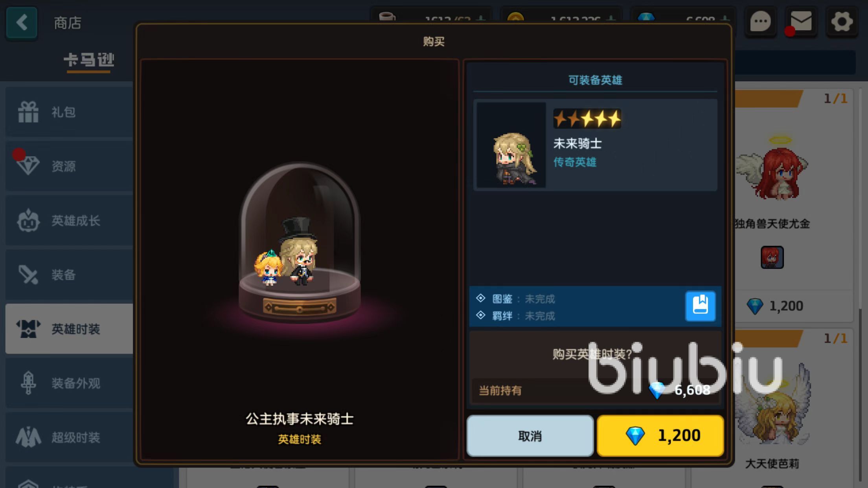Open the 装备 sword category
Viewport: 868px width, 488px height.
[69, 275]
